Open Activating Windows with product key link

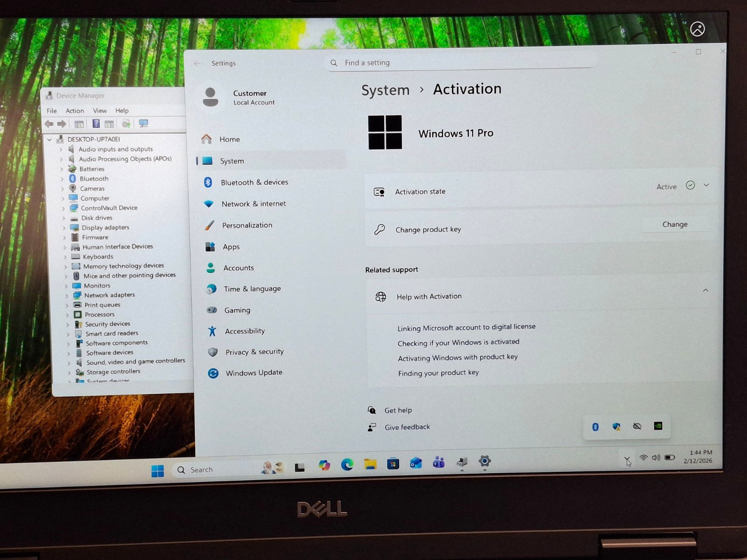pyautogui.click(x=458, y=357)
